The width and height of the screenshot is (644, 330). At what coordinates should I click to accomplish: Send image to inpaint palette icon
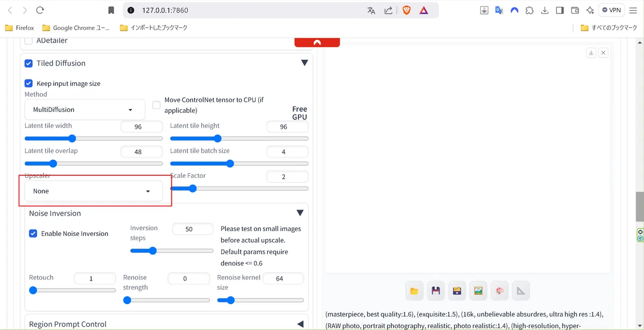coord(500,291)
